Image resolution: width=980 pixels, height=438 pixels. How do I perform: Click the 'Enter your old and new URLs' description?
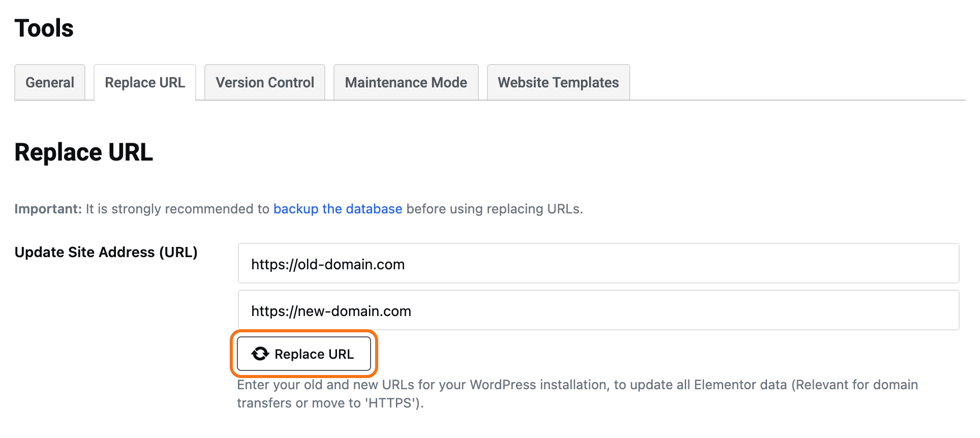coord(577,394)
